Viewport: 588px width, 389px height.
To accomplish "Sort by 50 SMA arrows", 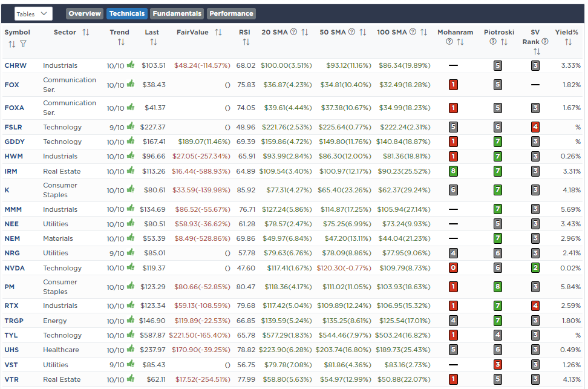I will (x=362, y=32).
